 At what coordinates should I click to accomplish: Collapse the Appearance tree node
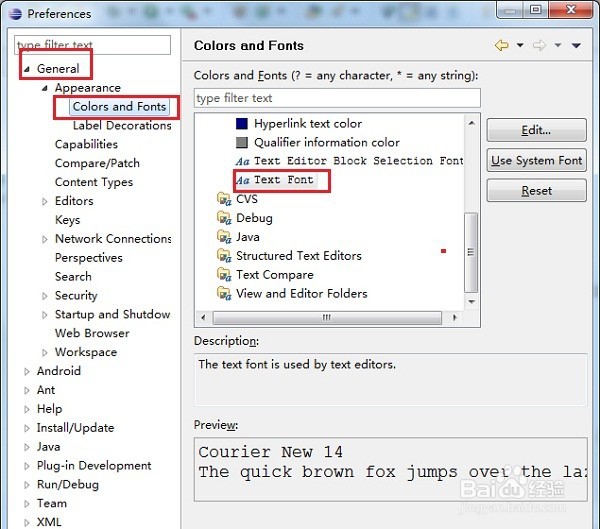coord(45,88)
